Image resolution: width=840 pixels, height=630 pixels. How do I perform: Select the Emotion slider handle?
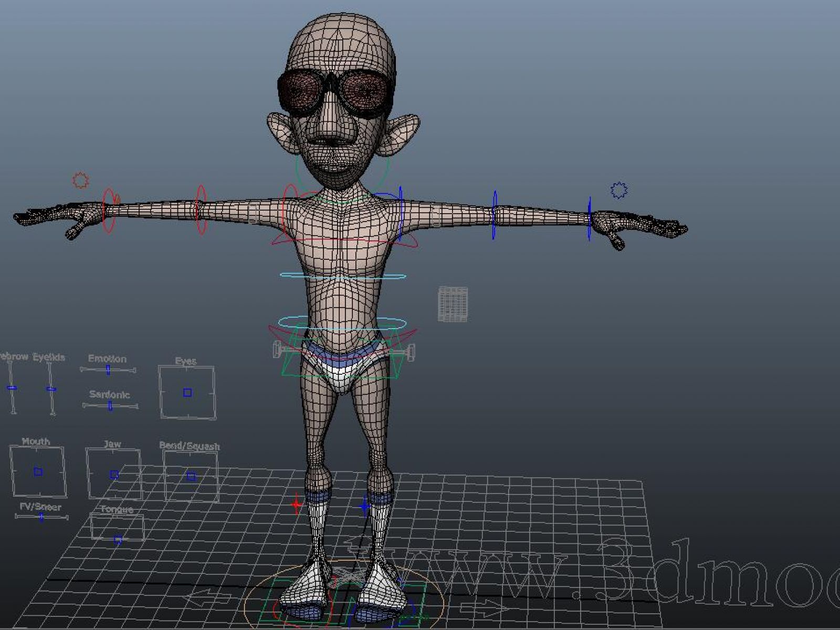coord(108,370)
